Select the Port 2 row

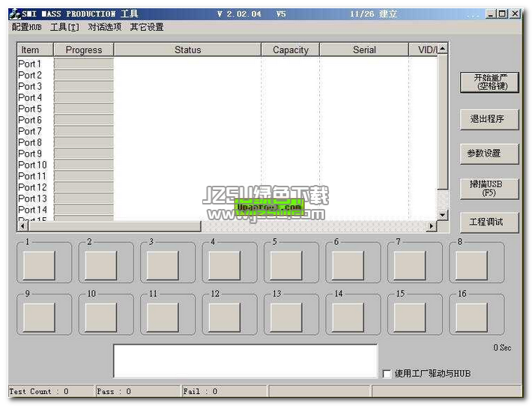(x=227, y=75)
